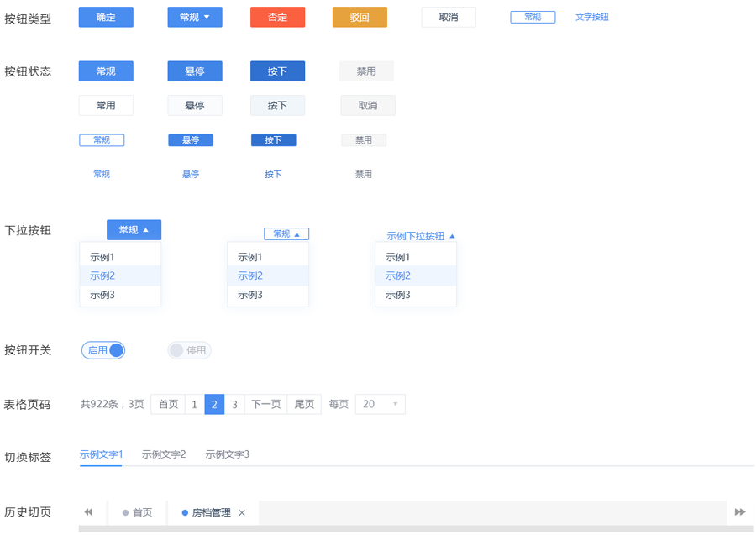Toggle off the 启用 enable switch
The width and height of the screenshot is (756, 535).
point(102,350)
